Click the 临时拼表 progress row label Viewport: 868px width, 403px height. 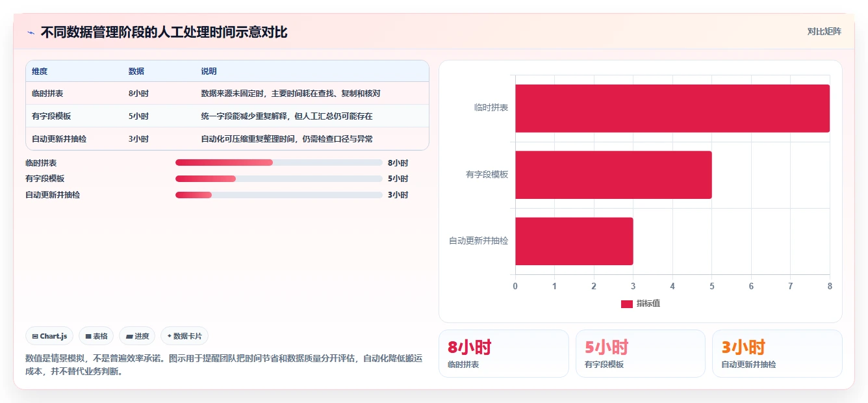41,163
